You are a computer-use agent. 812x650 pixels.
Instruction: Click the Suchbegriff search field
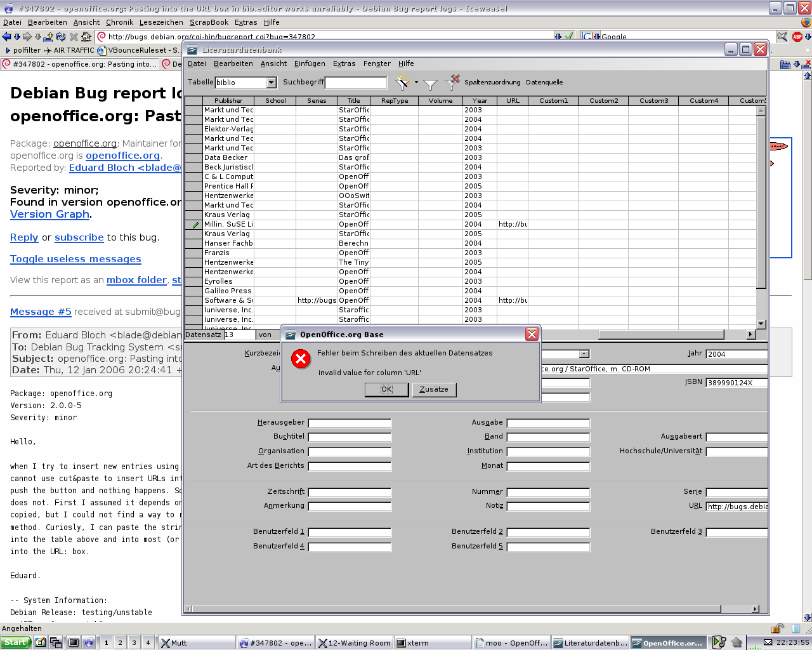point(356,83)
